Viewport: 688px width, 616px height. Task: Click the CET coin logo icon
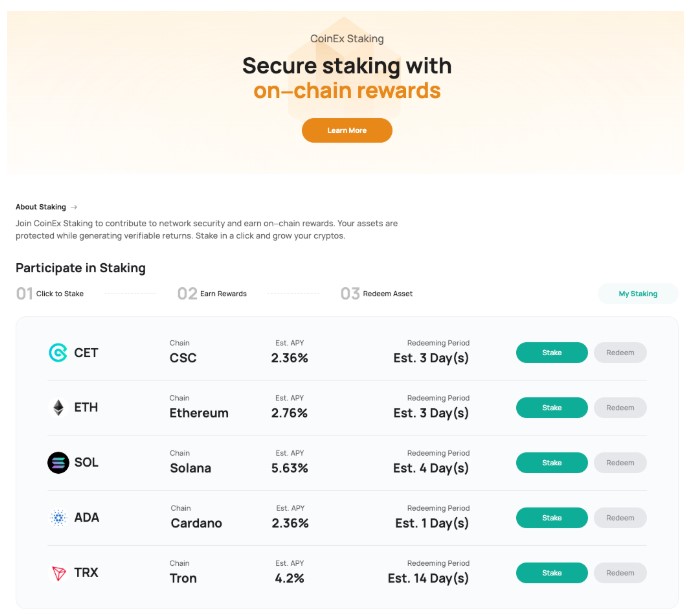[58, 353]
